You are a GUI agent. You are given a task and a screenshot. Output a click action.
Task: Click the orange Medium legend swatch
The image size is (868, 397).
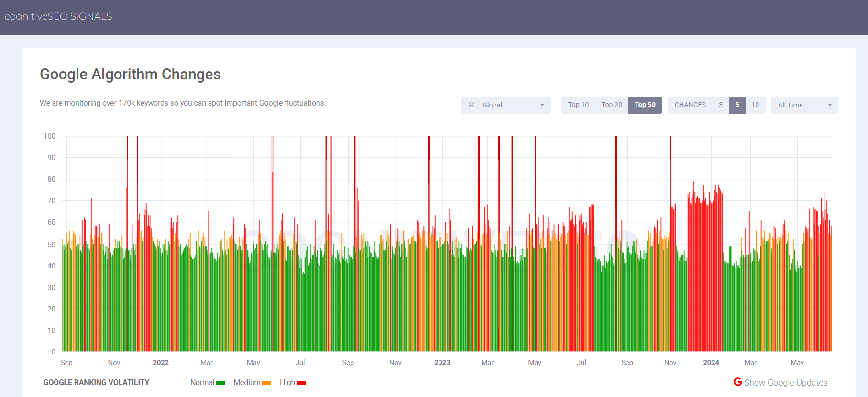(267, 383)
